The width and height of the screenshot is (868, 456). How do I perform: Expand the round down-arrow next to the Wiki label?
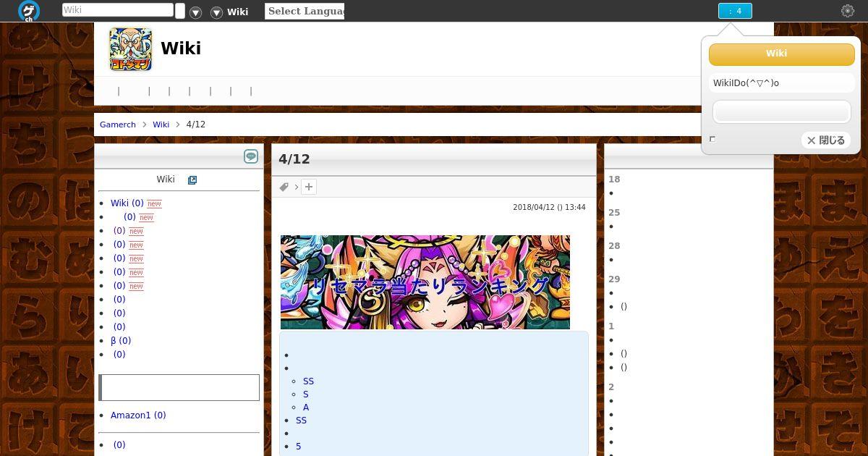pyautogui.click(x=216, y=12)
